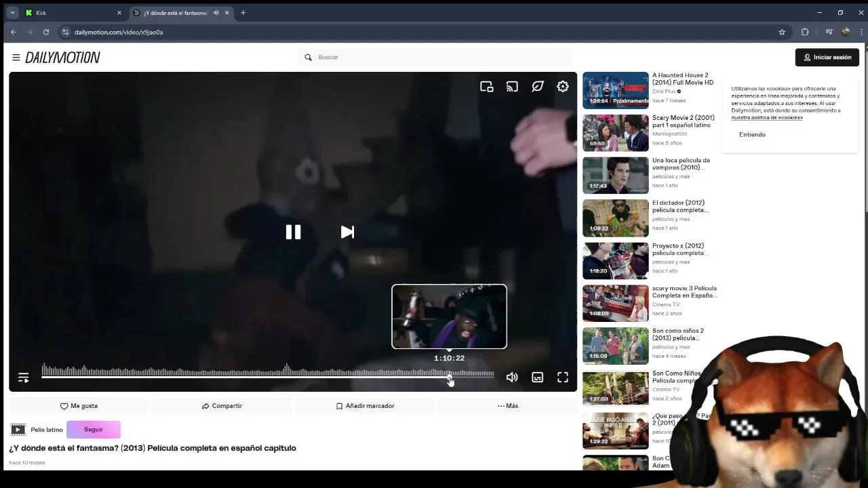Open A Haunted House 2 video thumbnail
Screen dimensions: 868x488
tap(616, 90)
